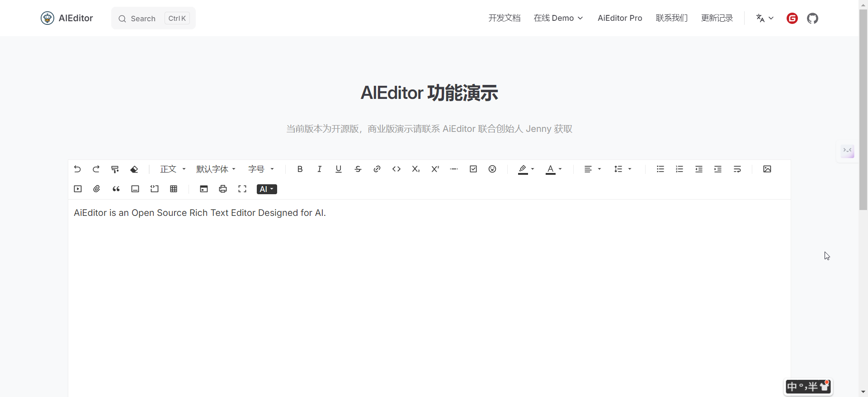Click the Undo icon in editor toolbar

pos(77,169)
